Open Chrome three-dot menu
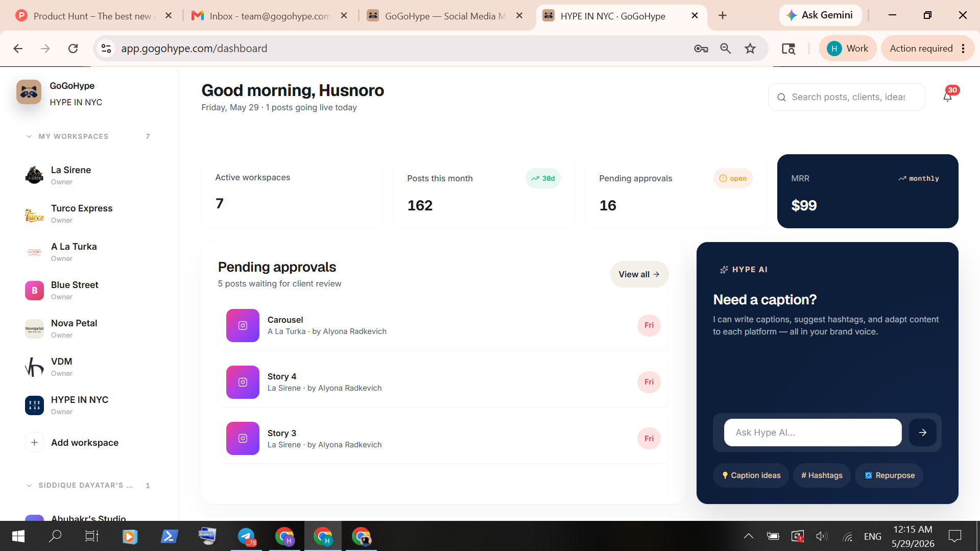 [963, 49]
